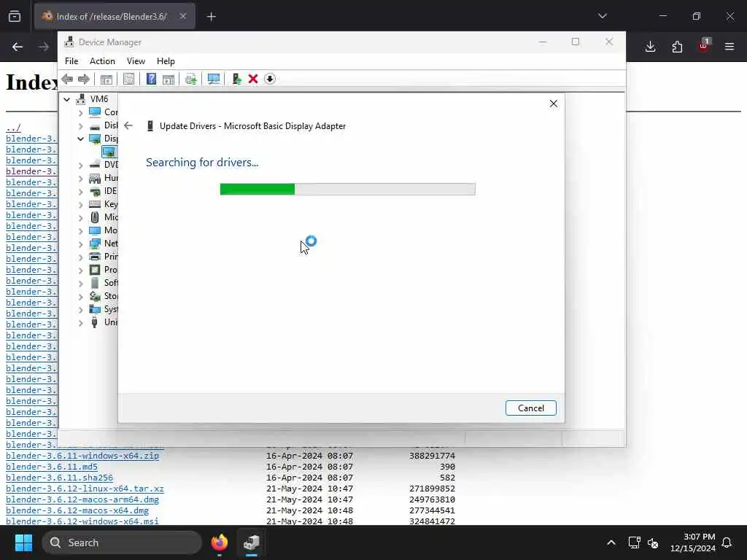Image resolution: width=747 pixels, height=560 pixels.
Task: Click the keyboard category icon in tree
Action: coord(95,204)
